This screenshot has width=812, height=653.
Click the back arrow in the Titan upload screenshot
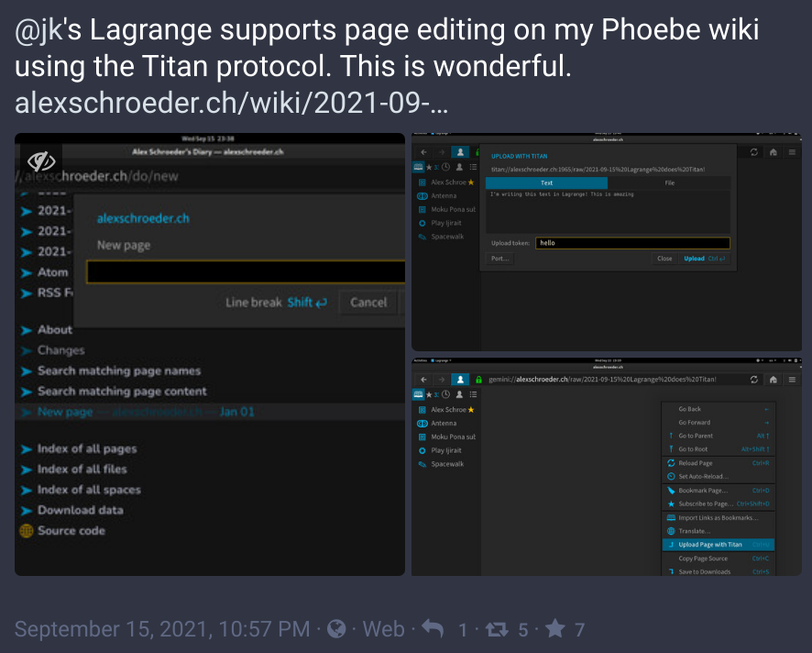click(x=423, y=152)
